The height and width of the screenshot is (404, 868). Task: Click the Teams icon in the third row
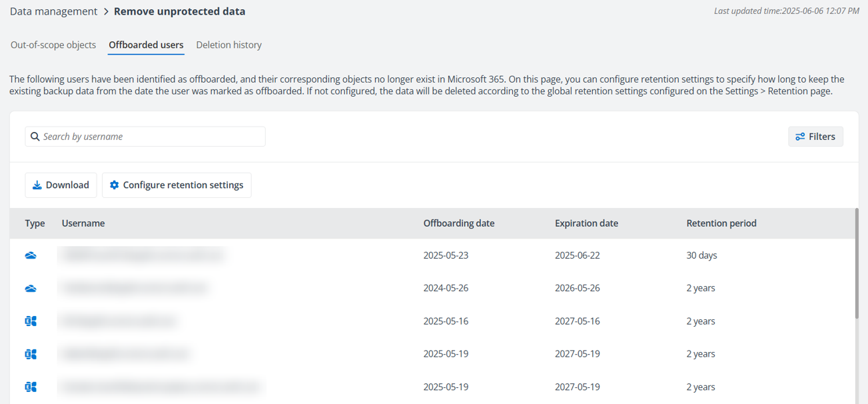click(30, 321)
